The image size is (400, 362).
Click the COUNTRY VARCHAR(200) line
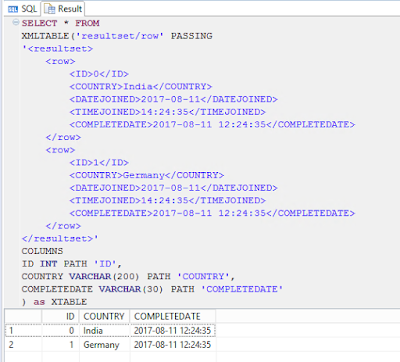tap(128, 277)
